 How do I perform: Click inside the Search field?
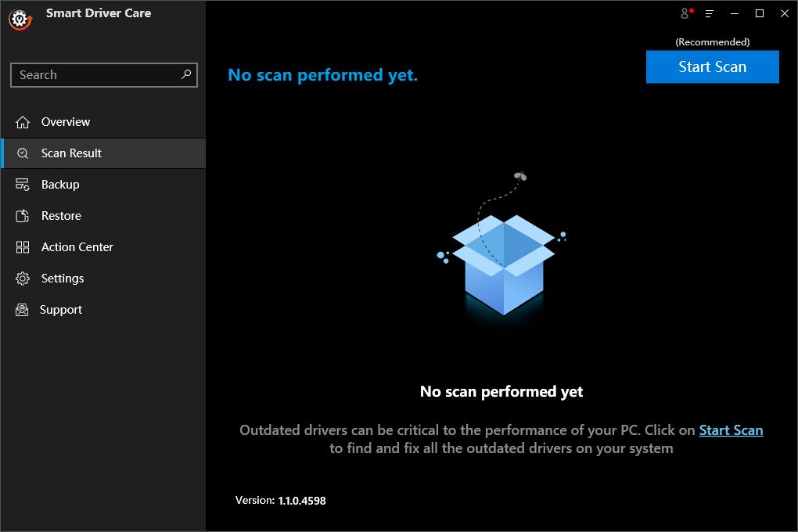[x=94, y=75]
